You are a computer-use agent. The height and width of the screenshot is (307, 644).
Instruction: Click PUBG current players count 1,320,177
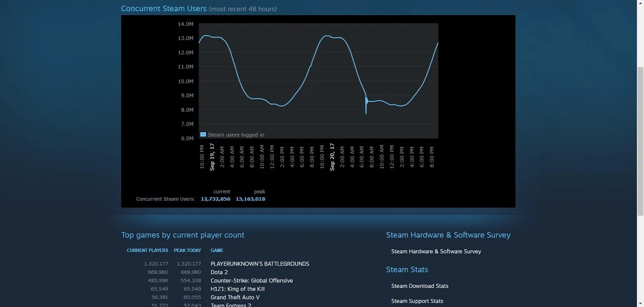156,264
